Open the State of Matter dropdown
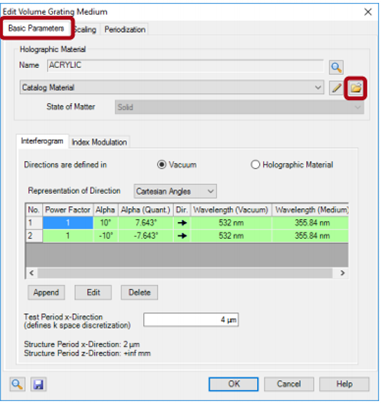 pyautogui.click(x=239, y=107)
